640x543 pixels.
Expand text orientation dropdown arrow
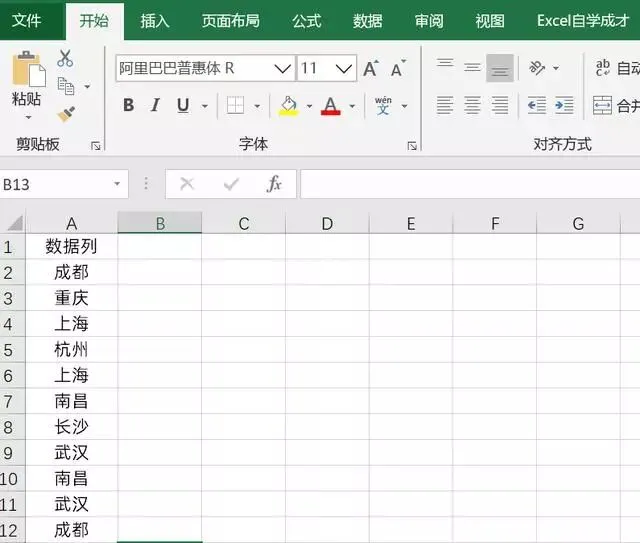556,68
